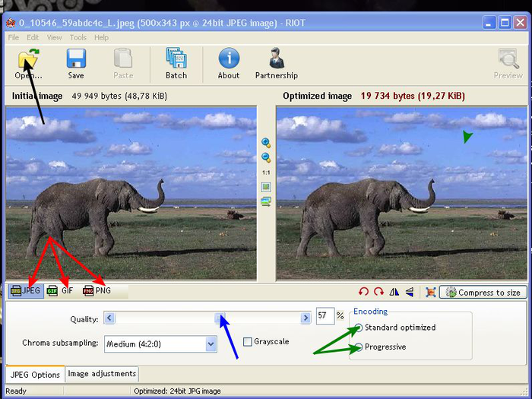This screenshot has height=399, width=532.
Task: Click the 'Optimized: 24bit JPG image' status text
Action: click(x=177, y=391)
